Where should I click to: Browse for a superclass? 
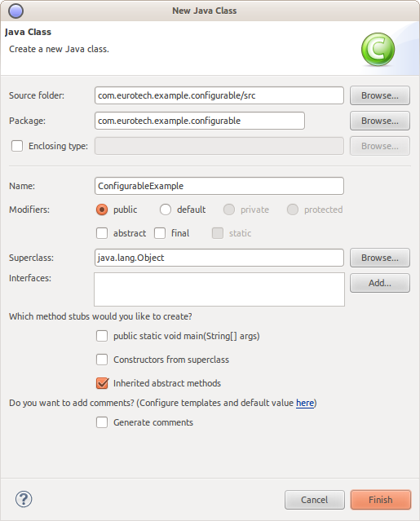[380, 258]
